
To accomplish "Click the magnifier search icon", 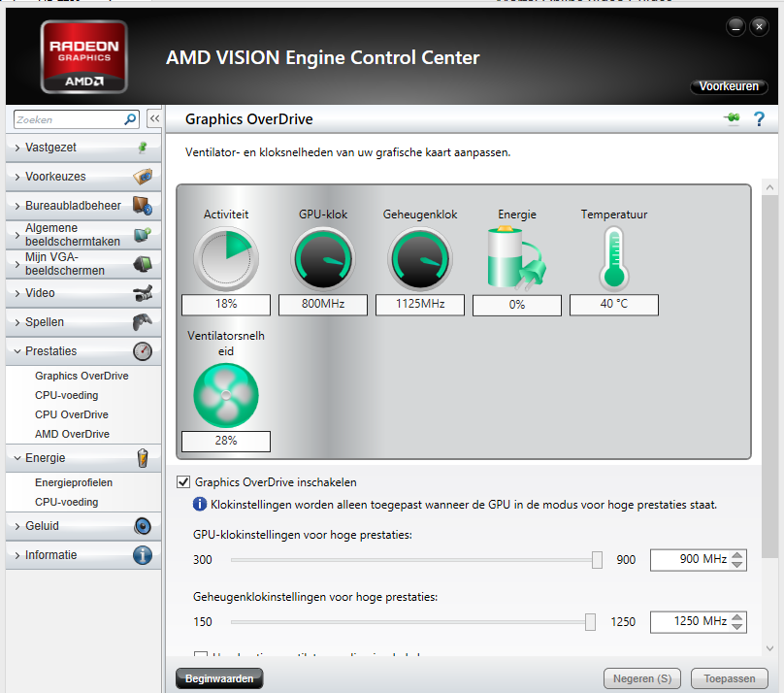I will click(x=130, y=119).
